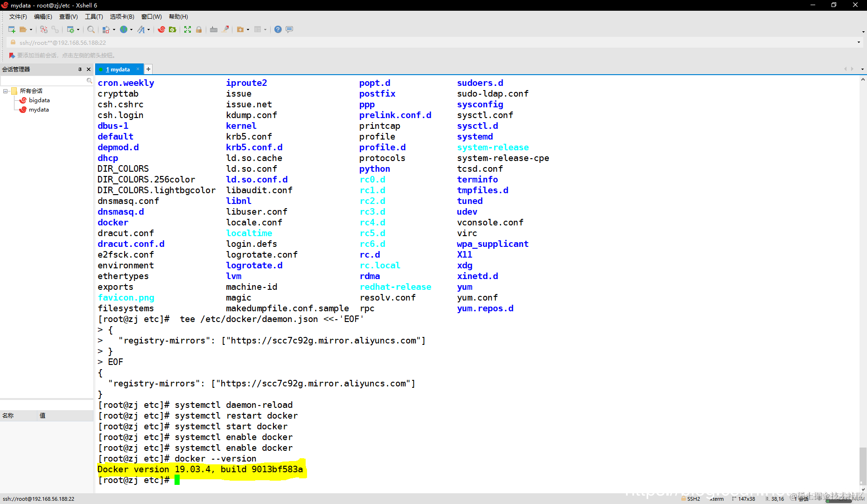Open the 帮助(H) menu
This screenshot has width=867, height=504.
click(x=178, y=17)
